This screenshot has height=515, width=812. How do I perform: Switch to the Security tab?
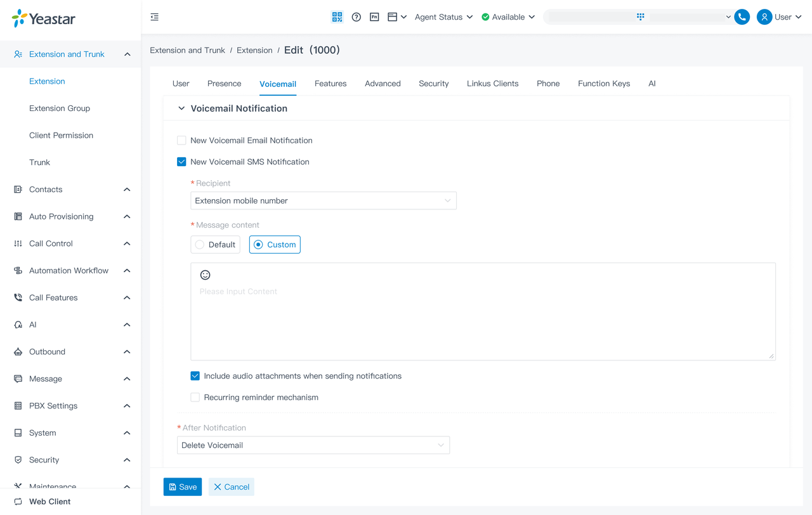434,84
